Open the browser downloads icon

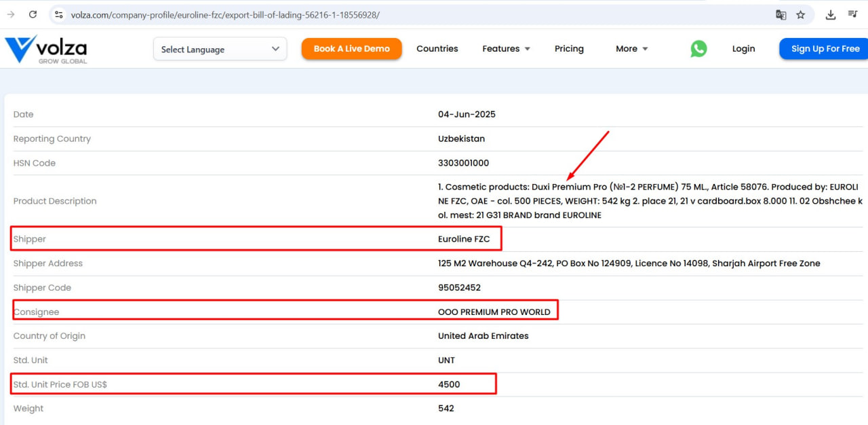[x=831, y=14]
